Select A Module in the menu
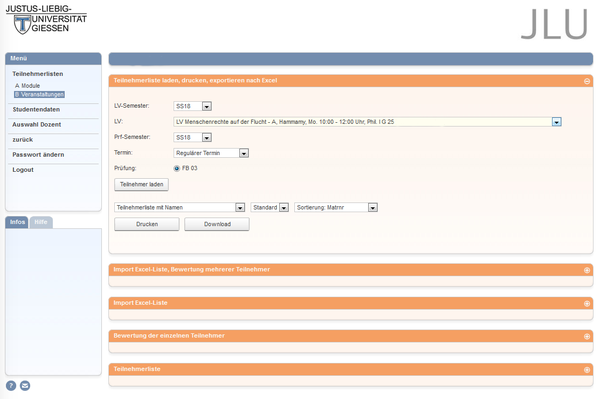 tap(28, 86)
